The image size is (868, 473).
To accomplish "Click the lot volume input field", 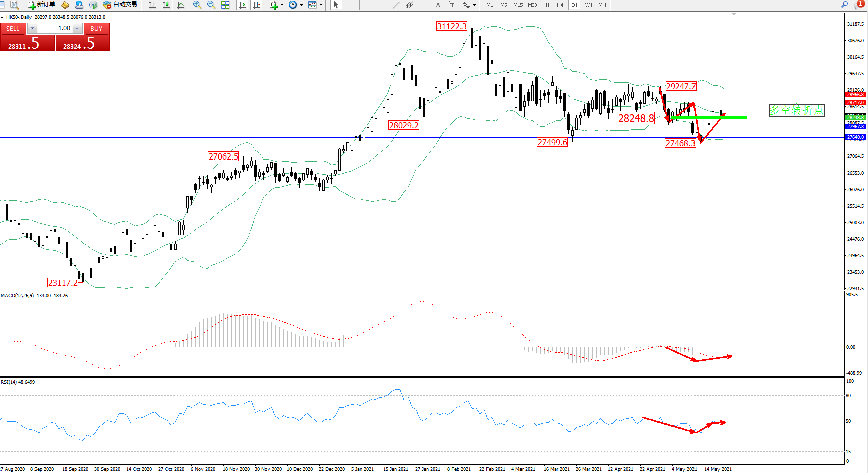I will tap(55, 28).
